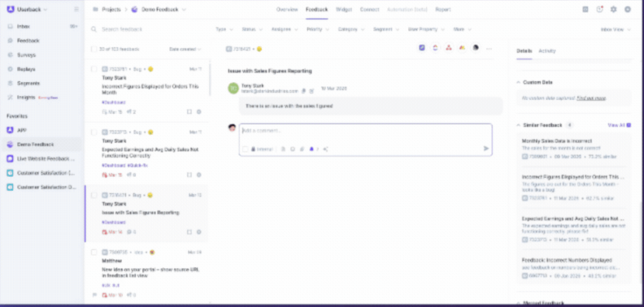The height and width of the screenshot is (307, 644).
Task: Open the More filters dropdown
Action: (x=462, y=29)
